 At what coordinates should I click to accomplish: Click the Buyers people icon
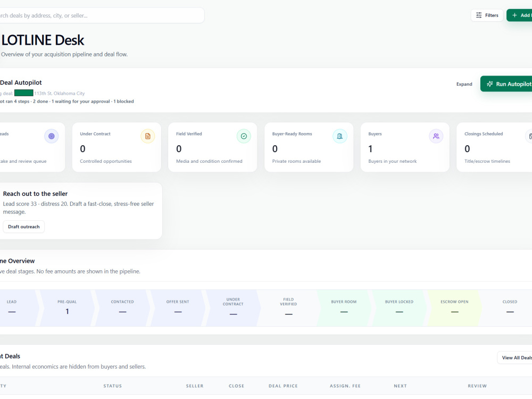[x=436, y=136]
